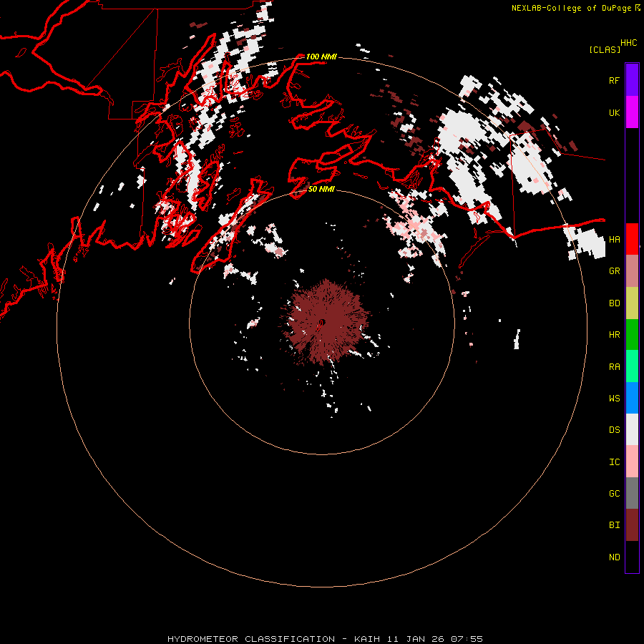Click the ND legend label
The image size is (644, 644).
(x=614, y=557)
